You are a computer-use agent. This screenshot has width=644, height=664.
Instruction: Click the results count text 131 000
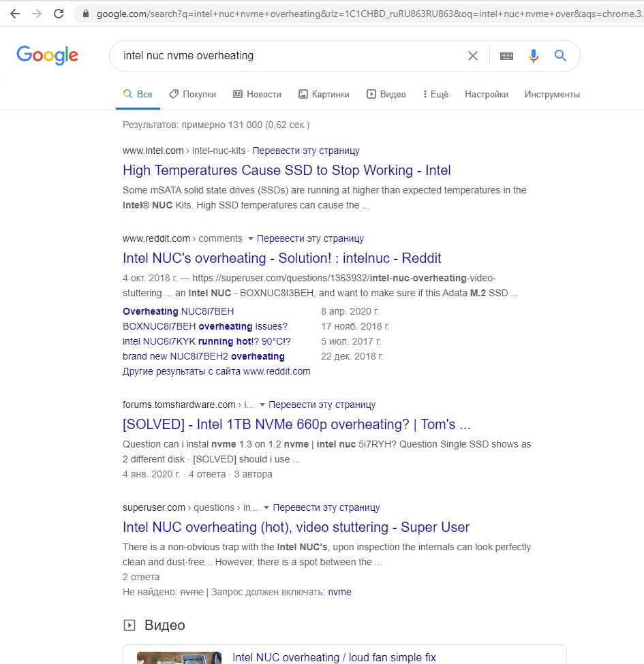tap(216, 125)
